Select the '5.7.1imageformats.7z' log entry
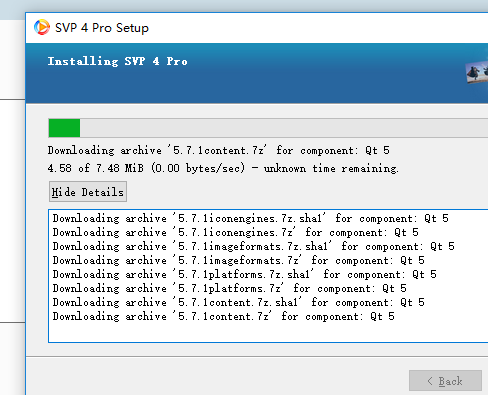This screenshot has width=488, height=395. (x=239, y=260)
